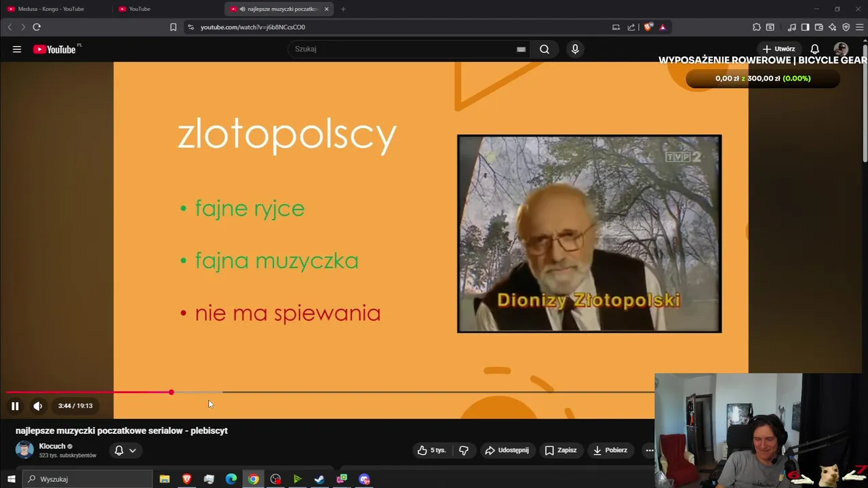
Task: Open Brave Shields lion icon
Action: tap(648, 27)
